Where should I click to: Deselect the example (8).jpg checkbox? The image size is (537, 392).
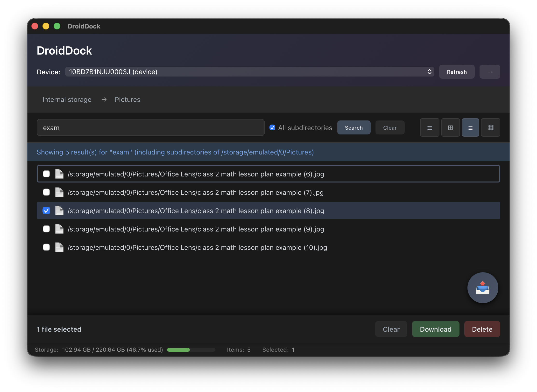(46, 211)
